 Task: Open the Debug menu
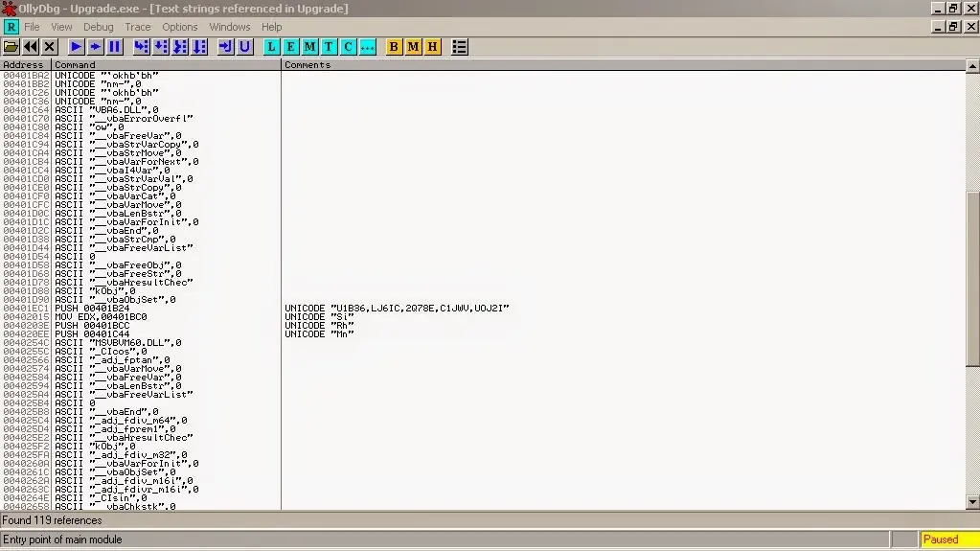(x=98, y=27)
